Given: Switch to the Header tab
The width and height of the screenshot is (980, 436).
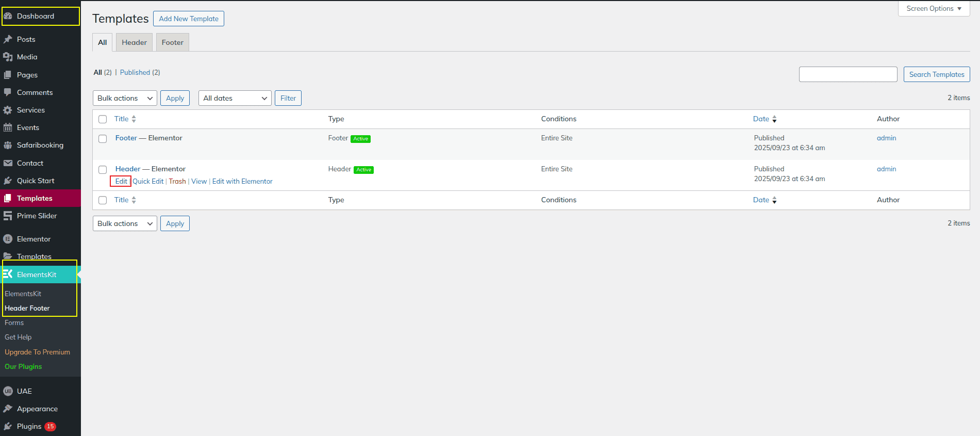Looking at the screenshot, I should (x=134, y=42).
